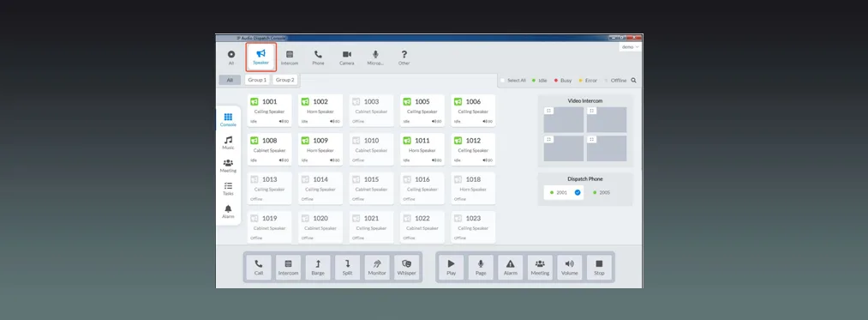Select speaker 1002 Horn Speaker card
The image size is (868, 320).
tap(320, 111)
